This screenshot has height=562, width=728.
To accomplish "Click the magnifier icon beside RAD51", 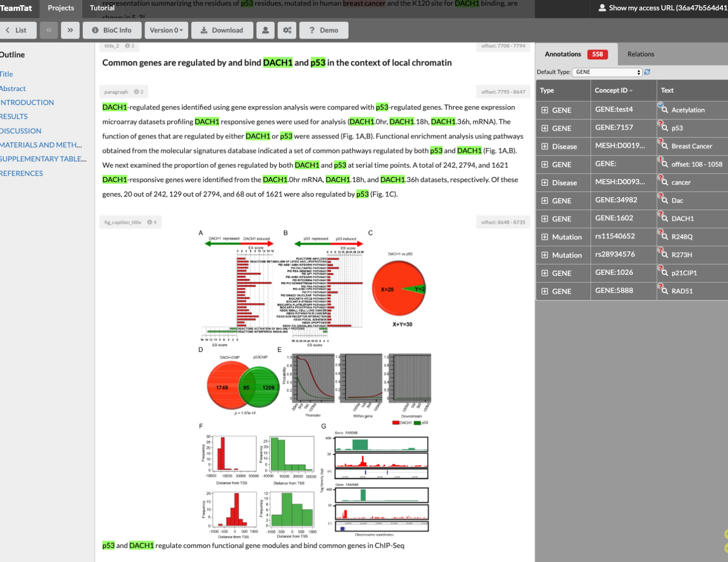I will click(665, 291).
